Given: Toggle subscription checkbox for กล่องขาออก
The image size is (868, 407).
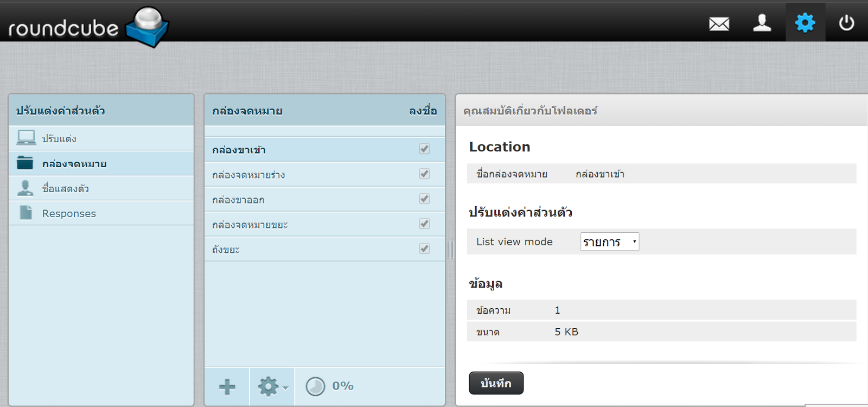Looking at the screenshot, I should (x=424, y=199).
